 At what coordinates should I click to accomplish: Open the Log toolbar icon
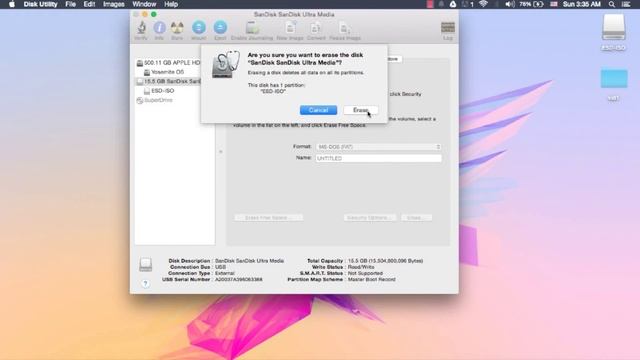(448, 27)
